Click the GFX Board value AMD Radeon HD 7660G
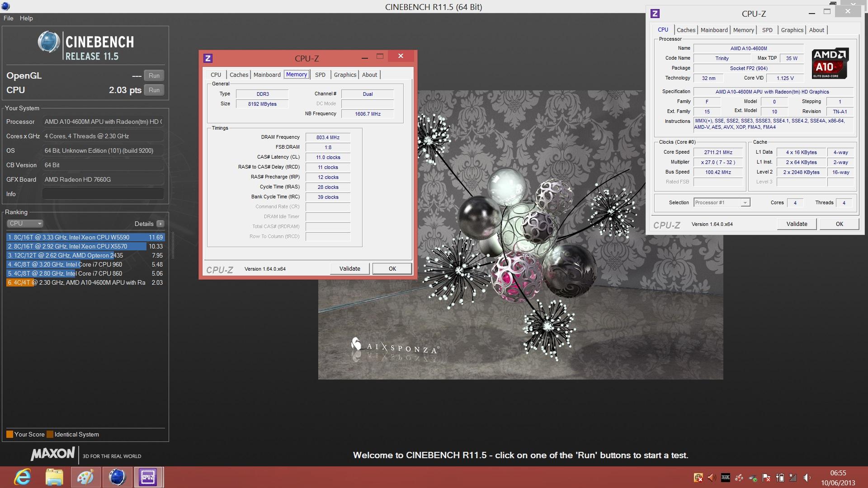The height and width of the screenshot is (488, 868). pyautogui.click(x=103, y=179)
